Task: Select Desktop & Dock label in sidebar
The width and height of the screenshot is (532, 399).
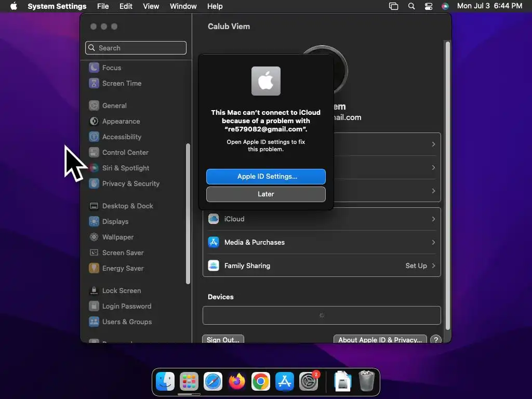Action: point(128,206)
